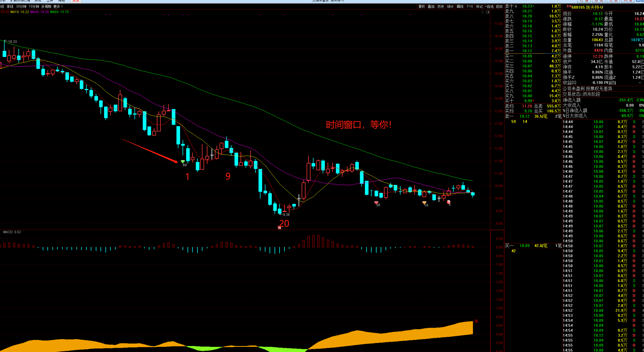Click the red gem marker labeled 20
This screenshot has height=352, width=644.
[x=376, y=202]
